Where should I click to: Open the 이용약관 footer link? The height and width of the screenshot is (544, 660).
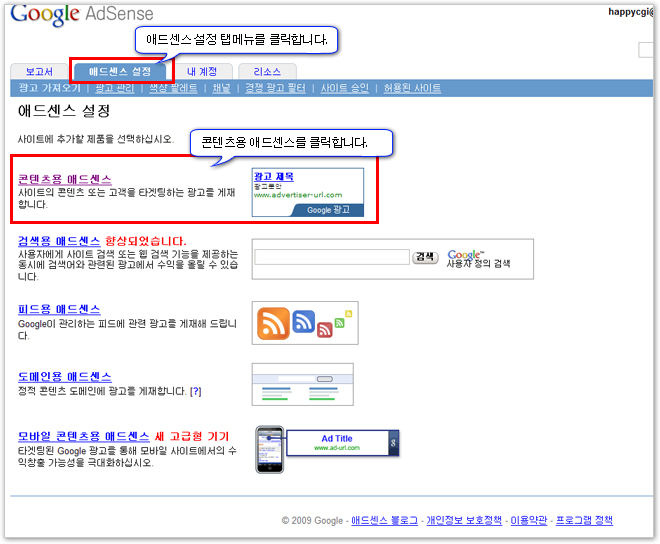click(x=529, y=520)
